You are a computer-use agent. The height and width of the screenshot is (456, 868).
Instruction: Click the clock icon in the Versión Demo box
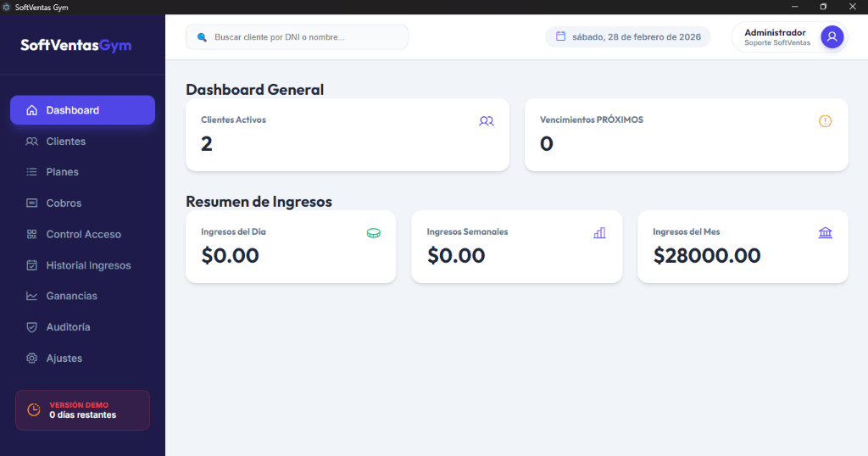point(34,410)
